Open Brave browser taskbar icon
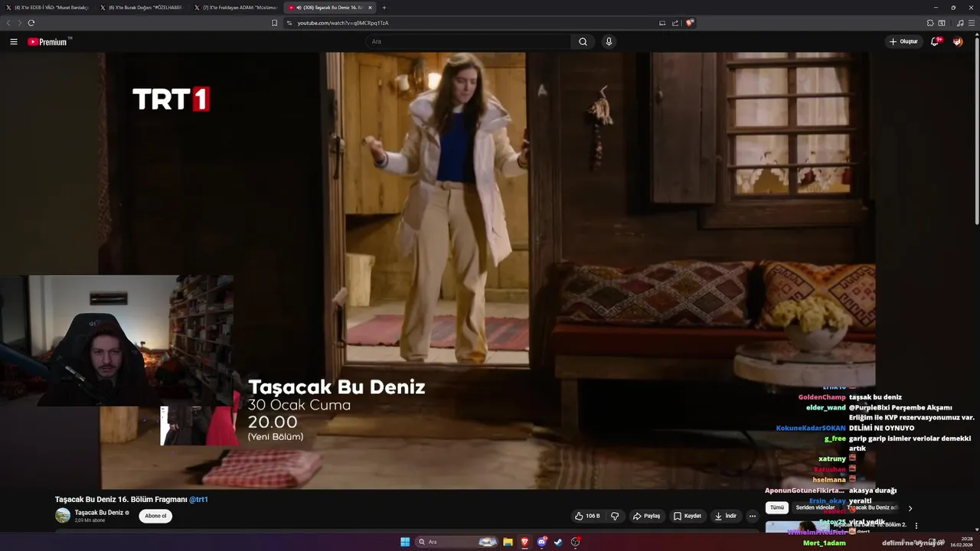 [x=524, y=542]
